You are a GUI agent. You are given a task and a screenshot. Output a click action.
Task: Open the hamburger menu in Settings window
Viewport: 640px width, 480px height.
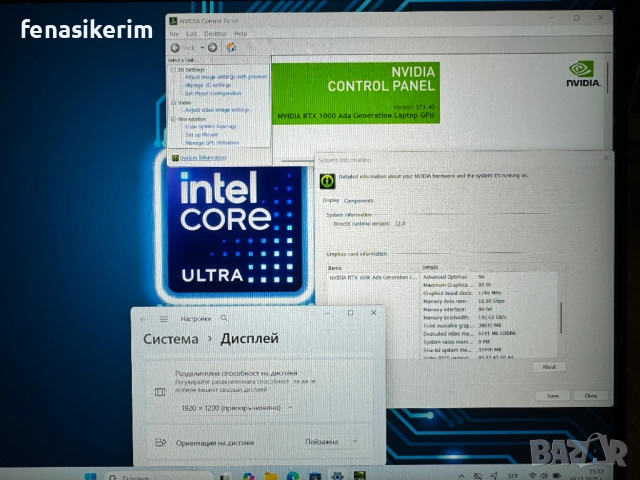click(162, 318)
